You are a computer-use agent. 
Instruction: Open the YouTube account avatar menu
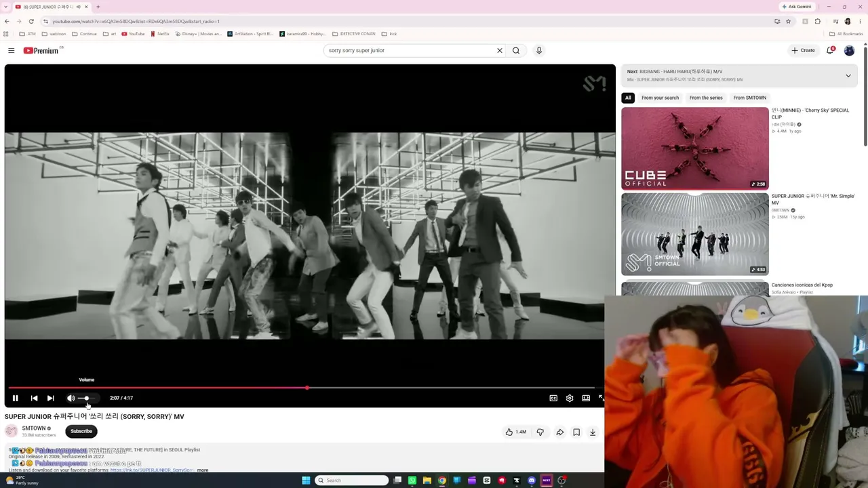(x=849, y=50)
